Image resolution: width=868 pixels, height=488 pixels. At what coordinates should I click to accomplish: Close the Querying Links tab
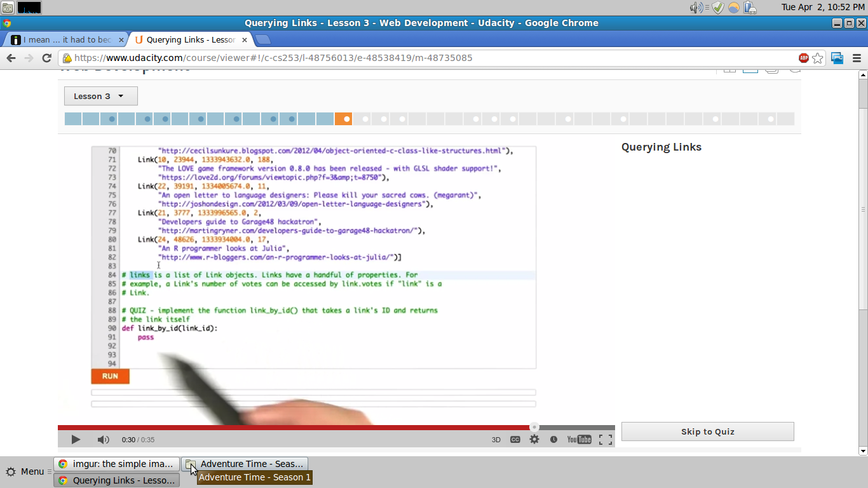[x=244, y=39]
